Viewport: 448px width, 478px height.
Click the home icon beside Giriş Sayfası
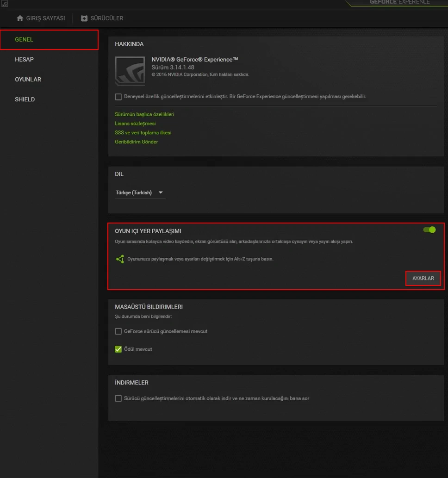point(20,19)
